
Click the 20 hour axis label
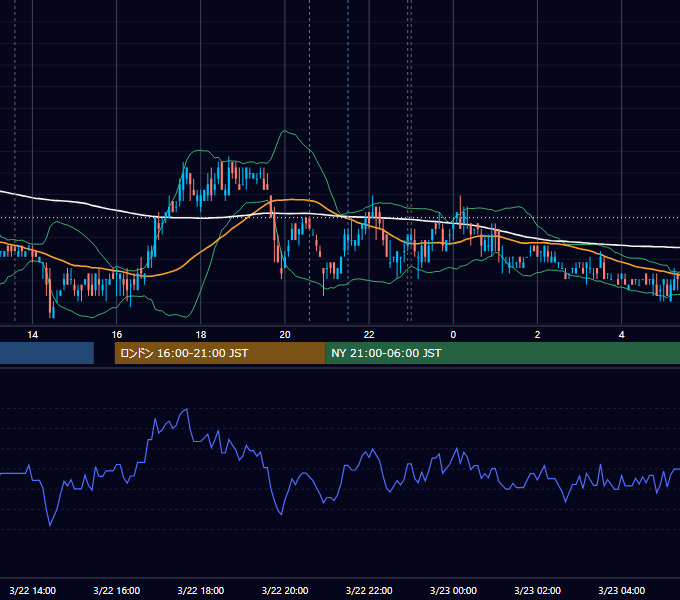click(285, 335)
